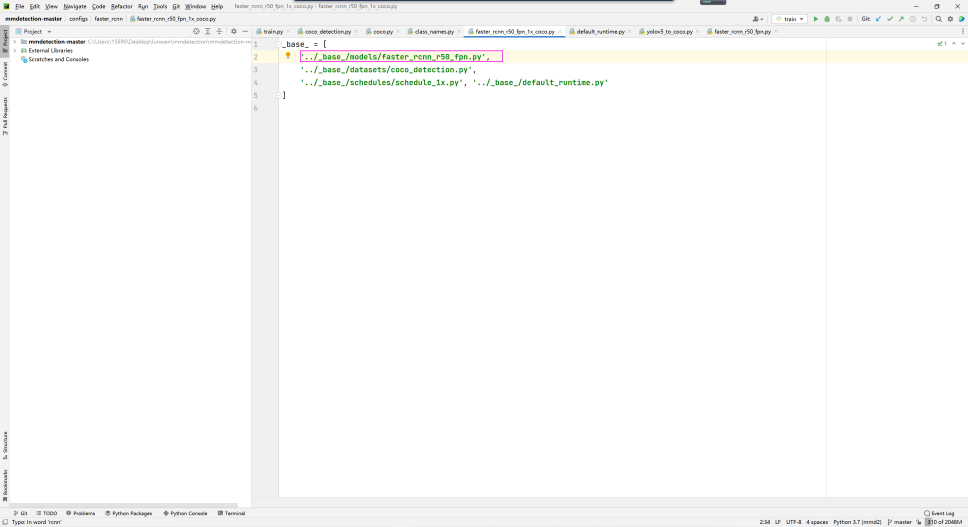The height and width of the screenshot is (527, 968).
Task: Open the train run configuration dropdown
Action: pos(790,19)
